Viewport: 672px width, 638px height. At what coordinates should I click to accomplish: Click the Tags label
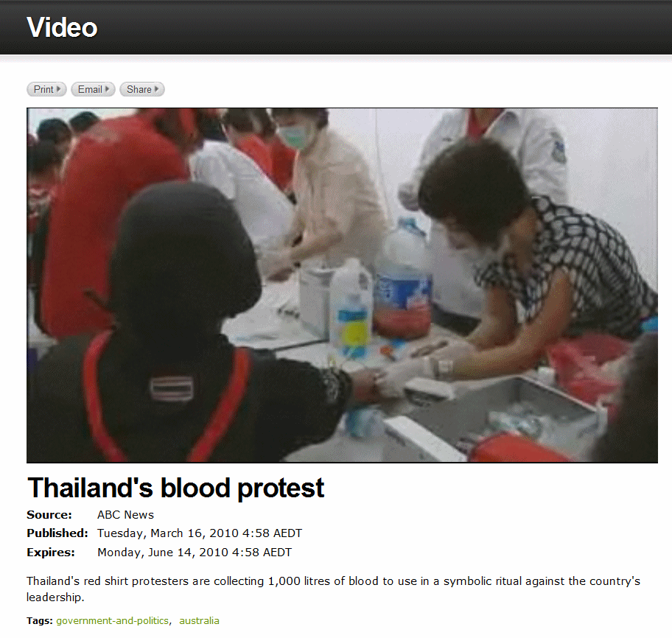tap(40, 620)
